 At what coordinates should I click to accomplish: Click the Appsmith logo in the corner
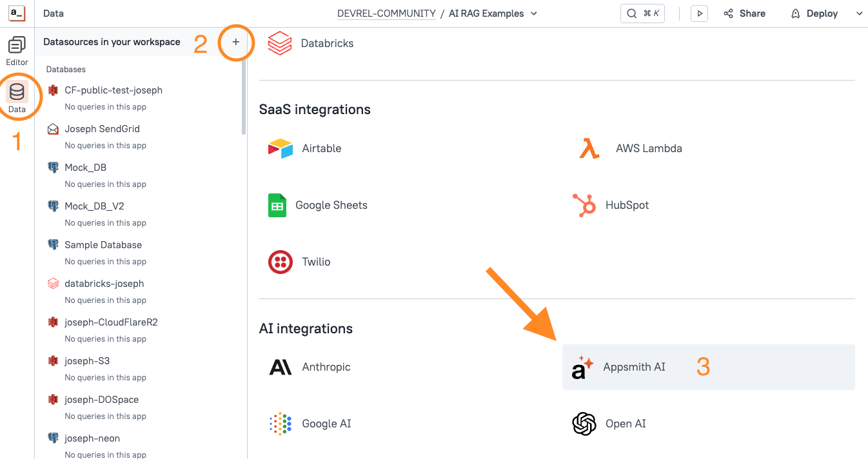(x=17, y=13)
